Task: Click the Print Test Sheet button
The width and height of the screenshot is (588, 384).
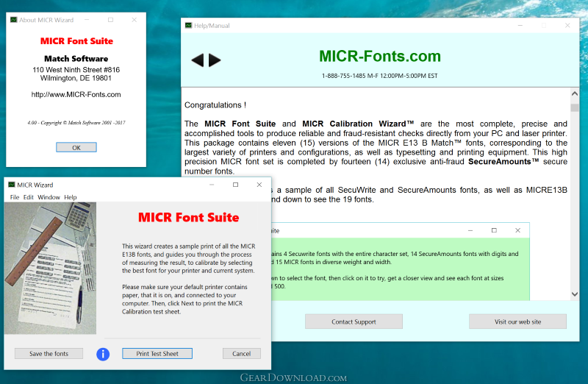Action: [157, 354]
